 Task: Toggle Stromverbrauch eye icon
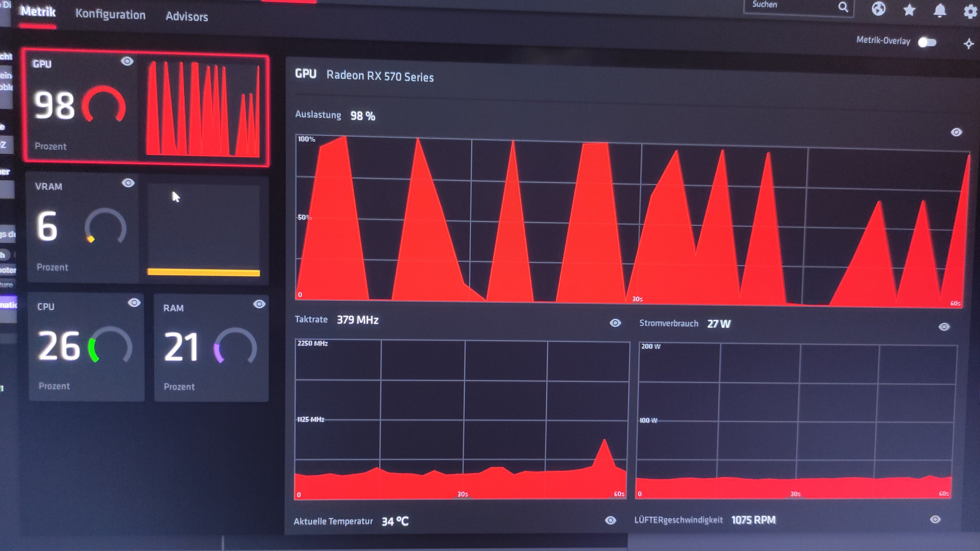tap(944, 327)
